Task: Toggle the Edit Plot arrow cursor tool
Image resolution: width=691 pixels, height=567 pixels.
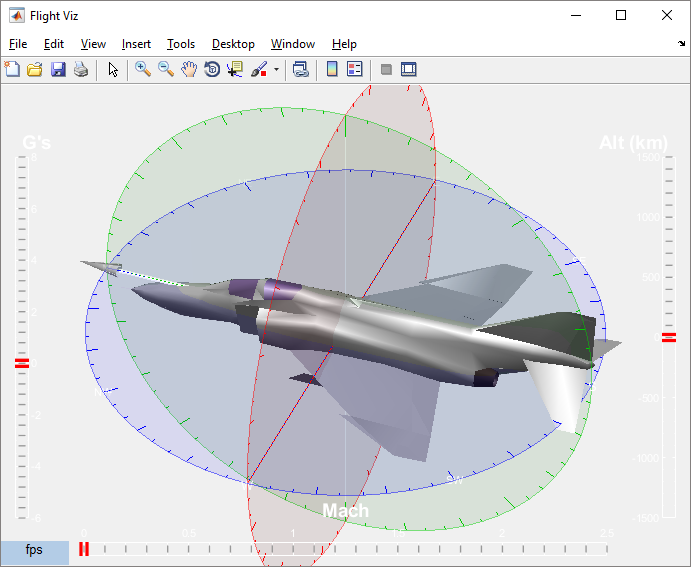Action: (113, 69)
